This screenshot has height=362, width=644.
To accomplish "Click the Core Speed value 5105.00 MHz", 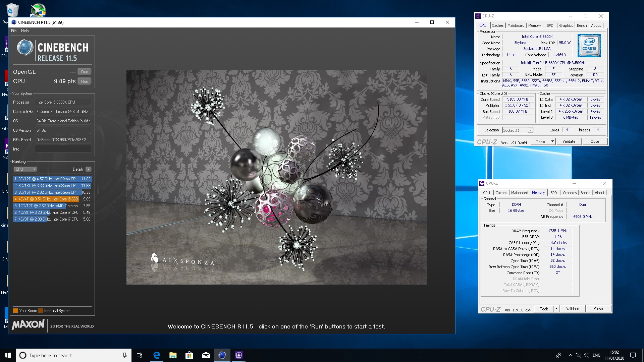I will click(518, 99).
